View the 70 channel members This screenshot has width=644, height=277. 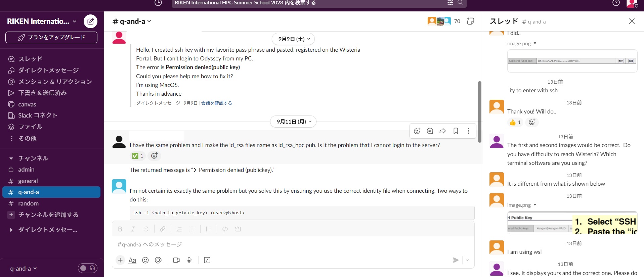click(444, 21)
